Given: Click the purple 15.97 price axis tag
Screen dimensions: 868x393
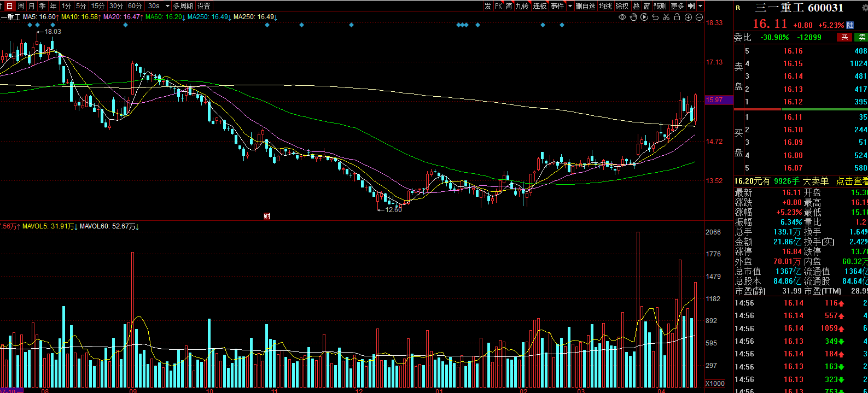Looking at the screenshot, I should [719, 100].
